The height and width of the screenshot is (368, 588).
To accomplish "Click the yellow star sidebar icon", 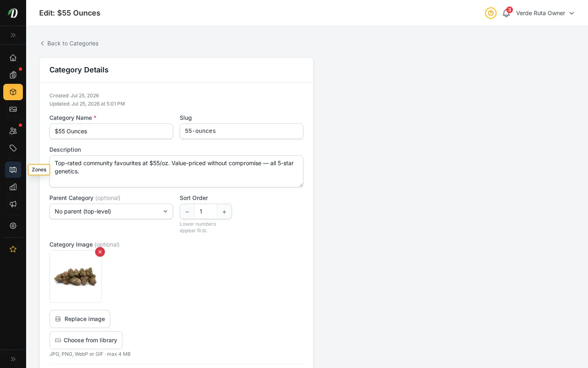I will (13, 249).
